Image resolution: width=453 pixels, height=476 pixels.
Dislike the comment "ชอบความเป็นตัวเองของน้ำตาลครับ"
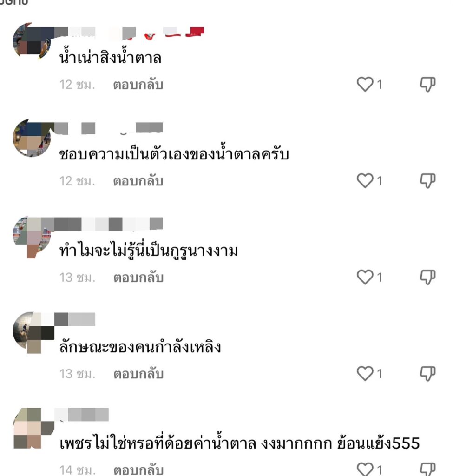pyautogui.click(x=427, y=181)
